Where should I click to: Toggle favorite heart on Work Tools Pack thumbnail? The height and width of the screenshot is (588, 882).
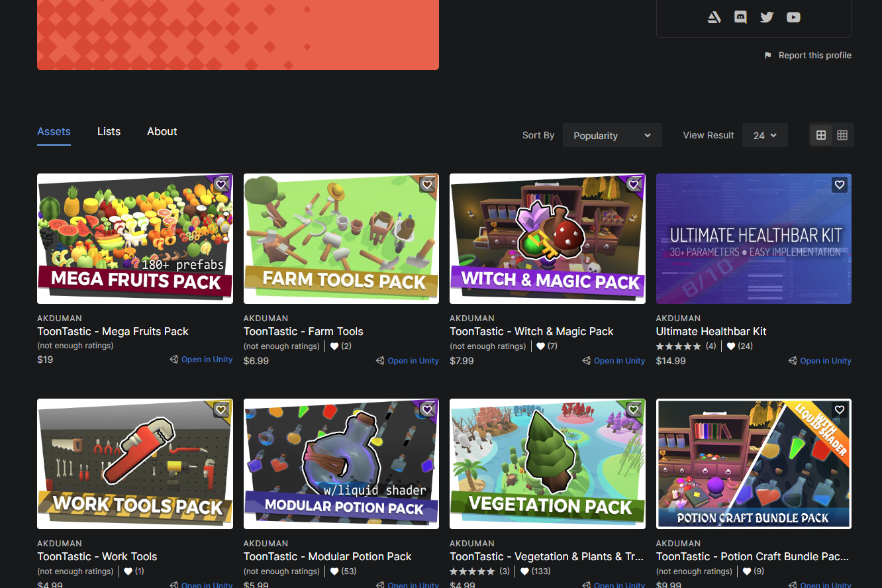(221, 411)
